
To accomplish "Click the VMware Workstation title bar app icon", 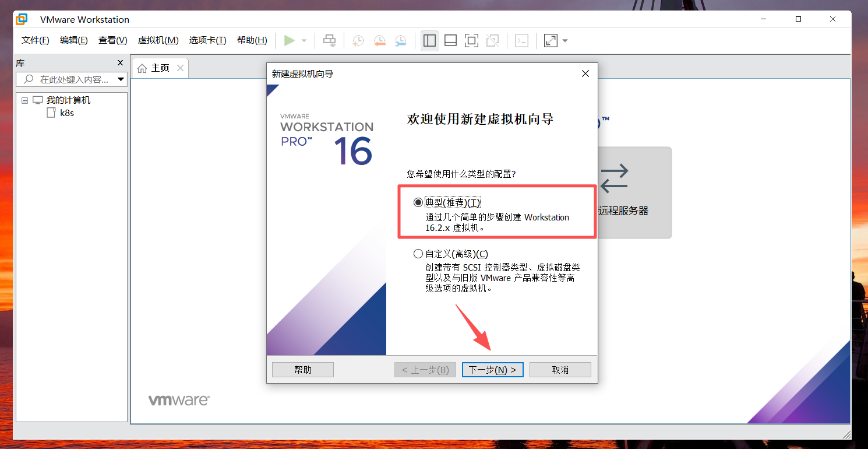I will coord(22,19).
